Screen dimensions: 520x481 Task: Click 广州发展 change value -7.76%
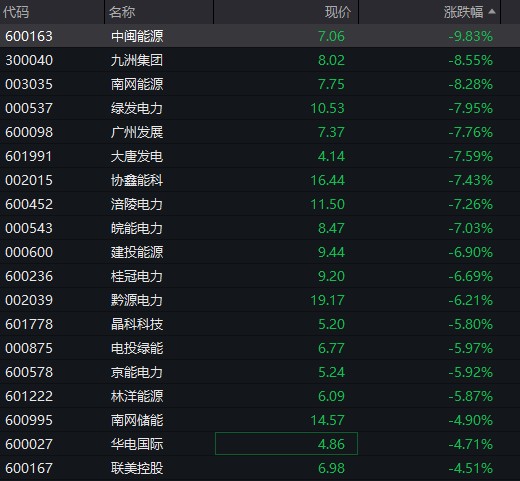pyautogui.click(x=470, y=132)
